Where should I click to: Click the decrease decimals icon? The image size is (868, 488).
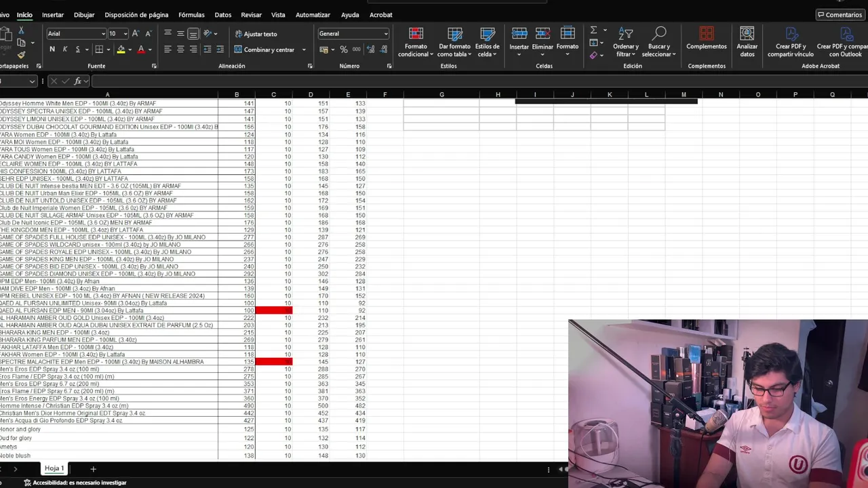pyautogui.click(x=384, y=49)
